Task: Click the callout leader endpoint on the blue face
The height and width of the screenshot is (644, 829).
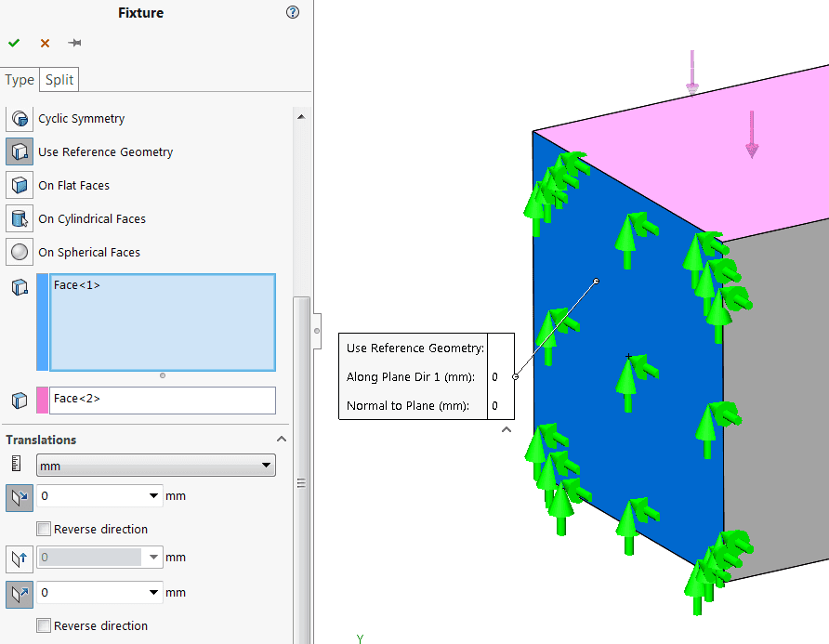Action: (x=597, y=282)
